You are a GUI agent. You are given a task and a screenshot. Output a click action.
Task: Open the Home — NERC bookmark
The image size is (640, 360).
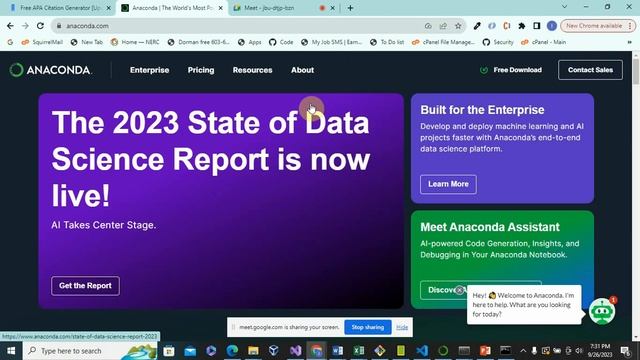click(x=135, y=42)
